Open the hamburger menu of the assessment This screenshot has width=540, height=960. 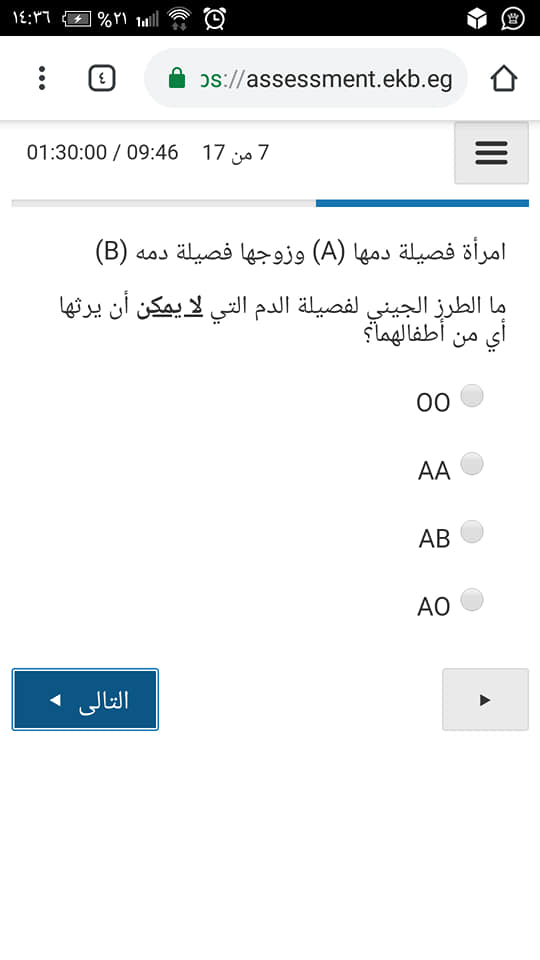pos(491,152)
